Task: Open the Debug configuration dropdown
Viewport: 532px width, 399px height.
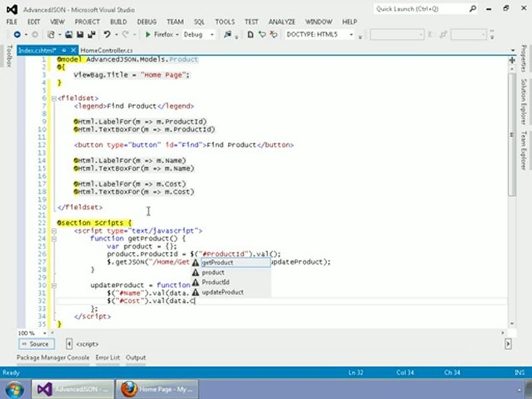Action: pyautogui.click(x=212, y=34)
